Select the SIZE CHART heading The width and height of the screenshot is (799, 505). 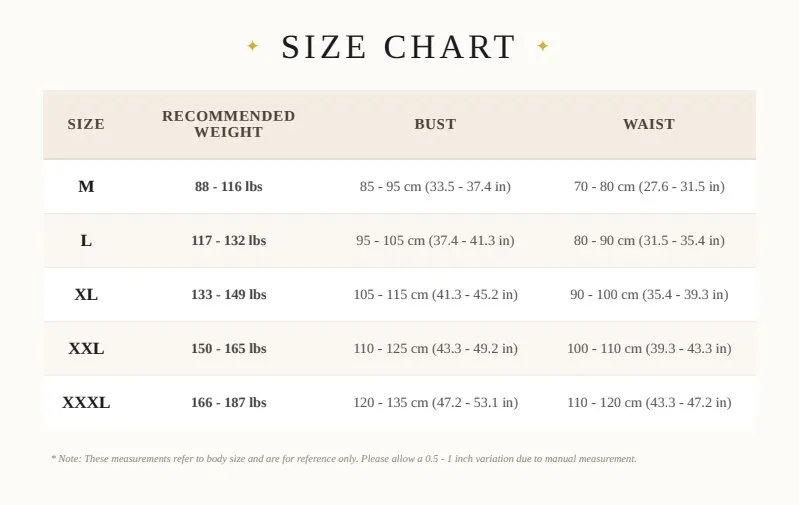(x=398, y=47)
